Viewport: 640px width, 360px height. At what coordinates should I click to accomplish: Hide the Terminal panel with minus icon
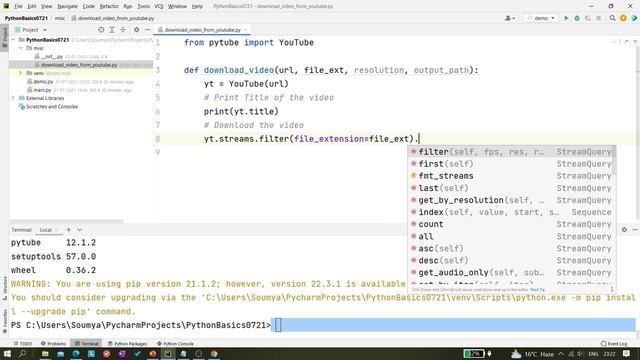coord(635,230)
